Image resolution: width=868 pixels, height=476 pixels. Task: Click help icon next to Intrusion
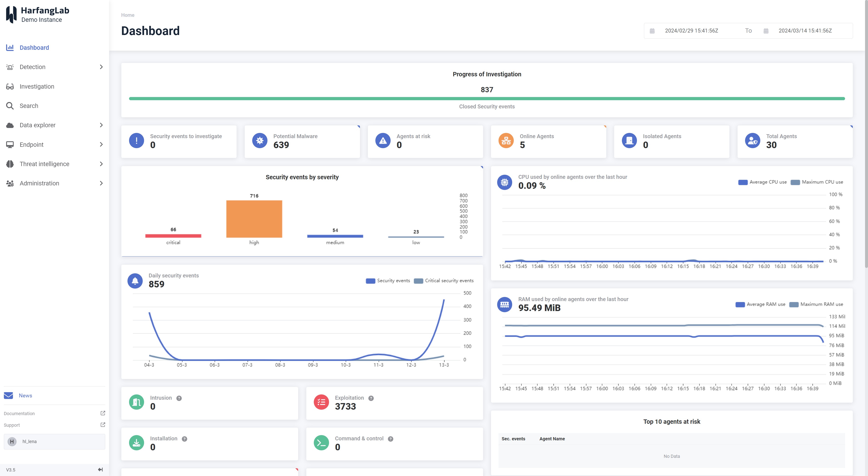[x=179, y=398]
